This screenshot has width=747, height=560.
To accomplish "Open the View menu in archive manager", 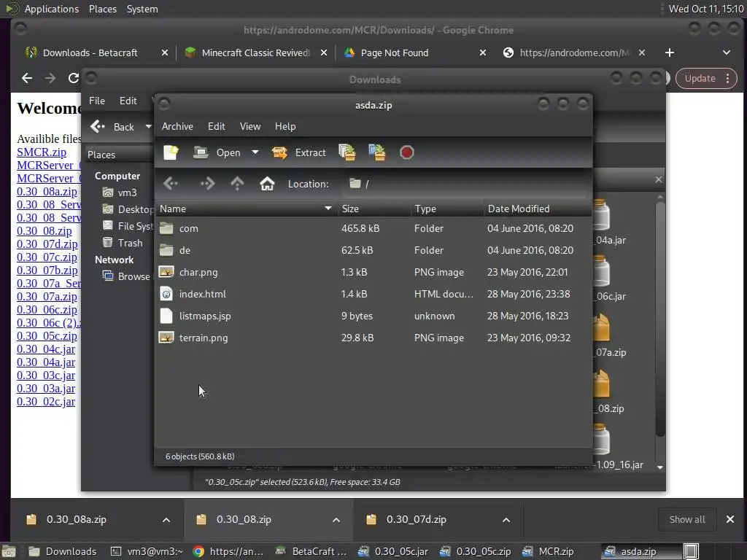I will click(250, 126).
